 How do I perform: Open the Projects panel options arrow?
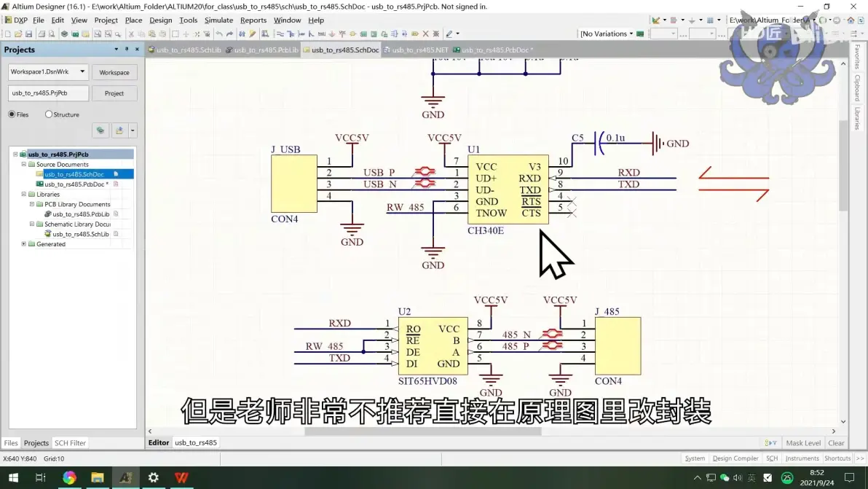click(117, 50)
